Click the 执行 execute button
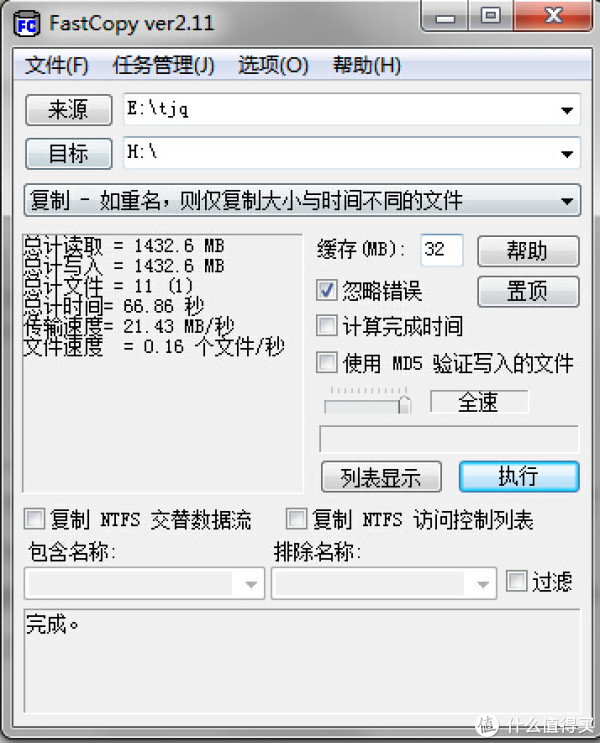Screen dimensions: 600x743 [519, 476]
